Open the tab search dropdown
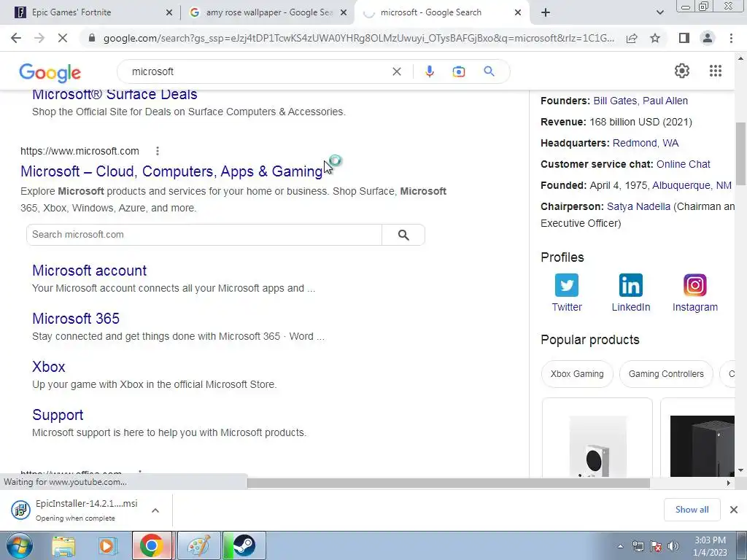Viewport: 747px width, 560px height. point(659,12)
